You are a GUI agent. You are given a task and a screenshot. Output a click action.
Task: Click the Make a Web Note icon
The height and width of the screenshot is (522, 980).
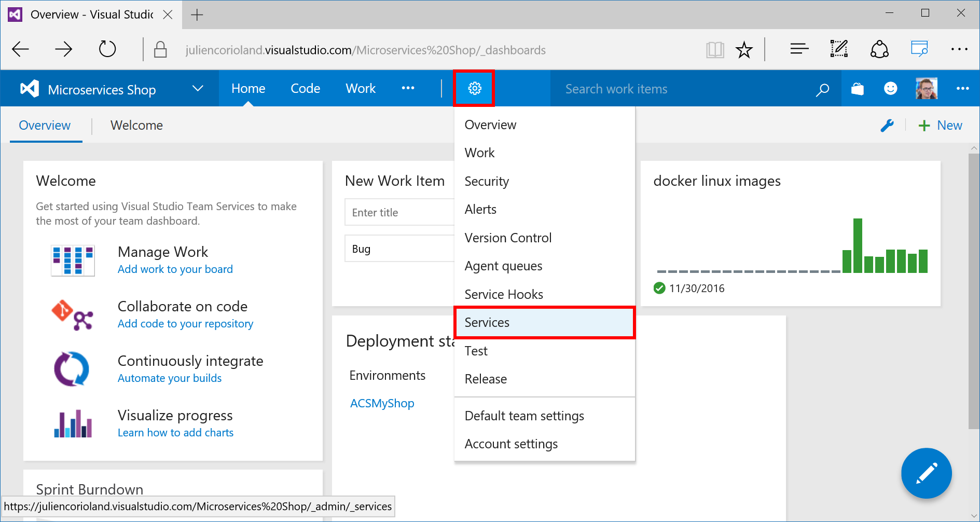pos(839,49)
